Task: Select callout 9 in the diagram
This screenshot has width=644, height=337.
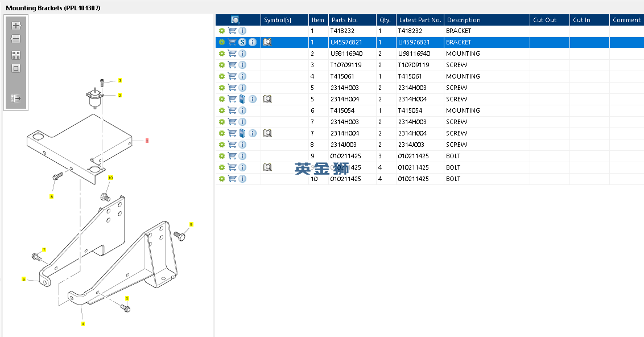Action: (x=191, y=224)
